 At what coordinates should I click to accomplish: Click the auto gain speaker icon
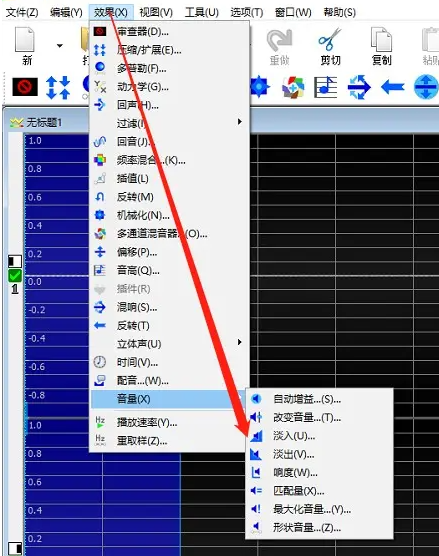(x=256, y=399)
